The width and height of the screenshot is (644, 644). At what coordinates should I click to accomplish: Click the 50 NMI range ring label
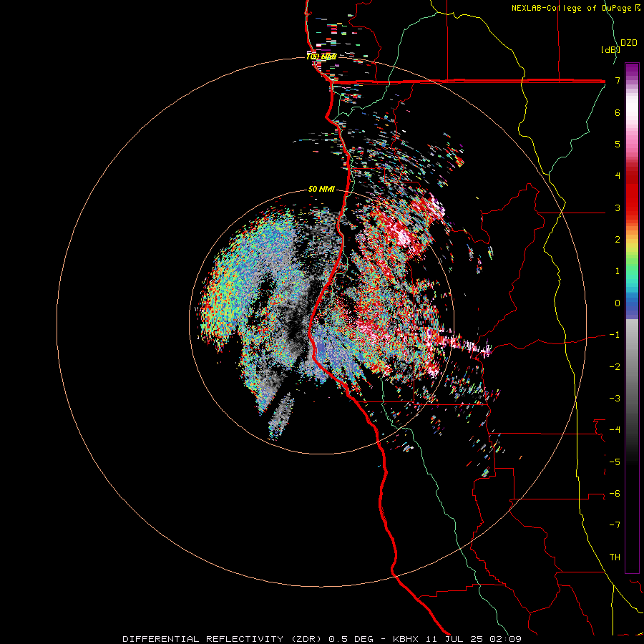tap(321, 189)
